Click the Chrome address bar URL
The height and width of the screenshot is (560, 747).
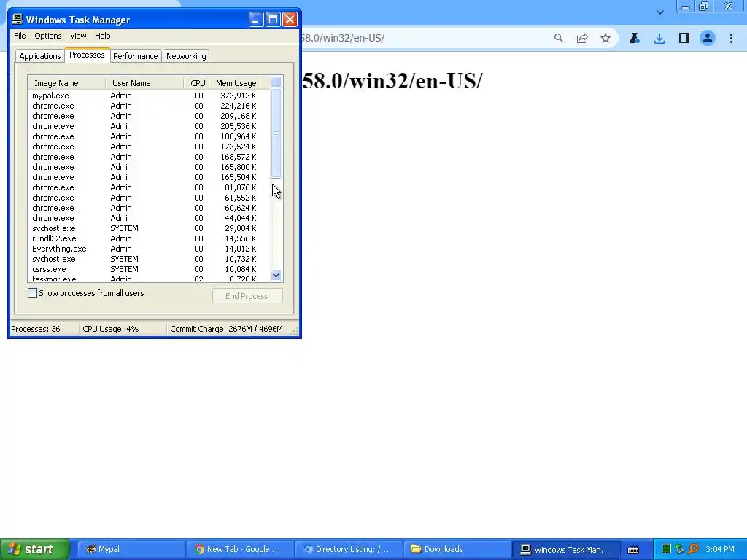tap(343, 38)
